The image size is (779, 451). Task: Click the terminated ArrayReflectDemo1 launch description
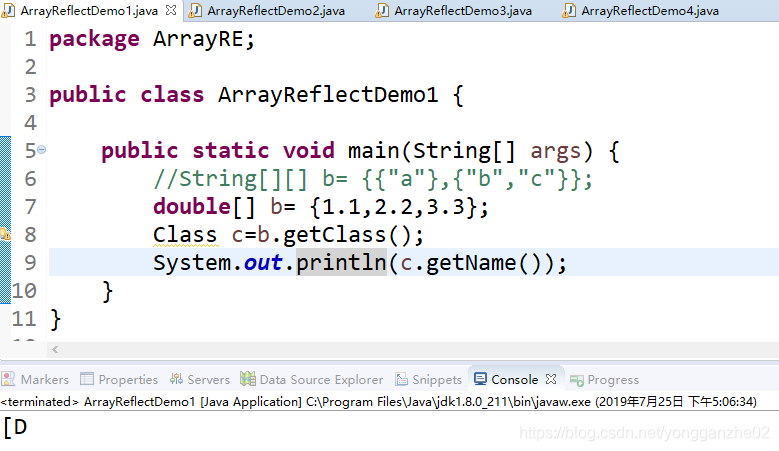378,401
